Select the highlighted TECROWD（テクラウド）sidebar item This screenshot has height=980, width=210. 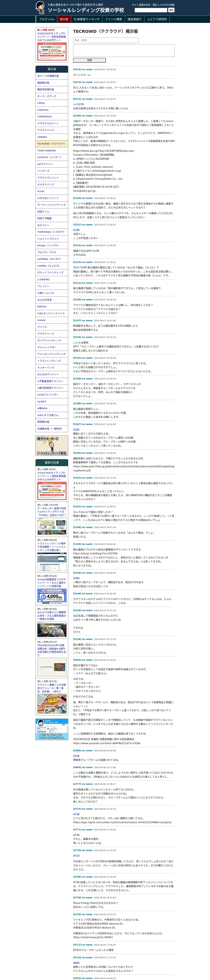click(x=52, y=144)
